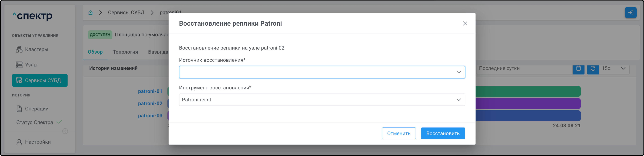Select the Обзор tab
Image resolution: width=644 pixels, height=156 pixels.
coord(95,52)
